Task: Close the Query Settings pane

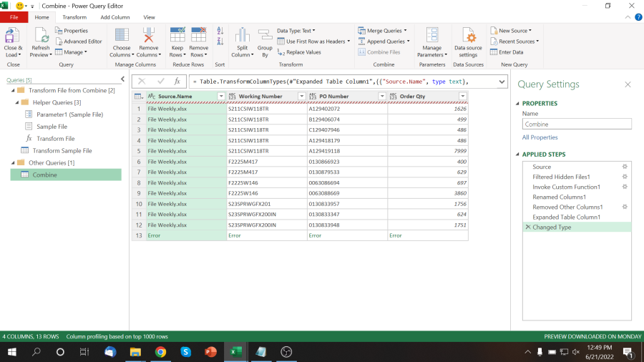Action: [x=628, y=84]
